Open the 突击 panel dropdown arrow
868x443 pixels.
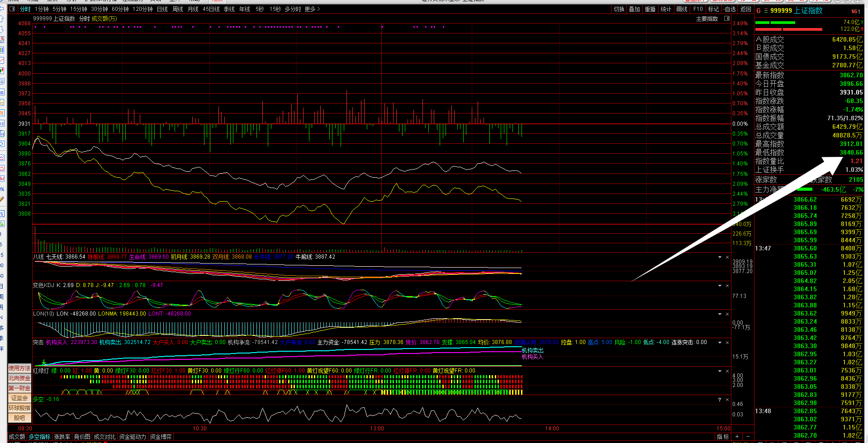click(720, 343)
